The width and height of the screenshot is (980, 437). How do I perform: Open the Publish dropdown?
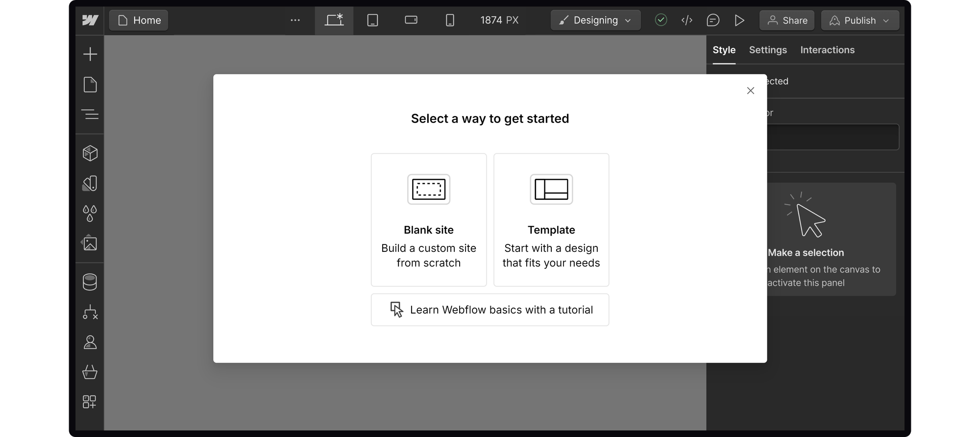(860, 20)
